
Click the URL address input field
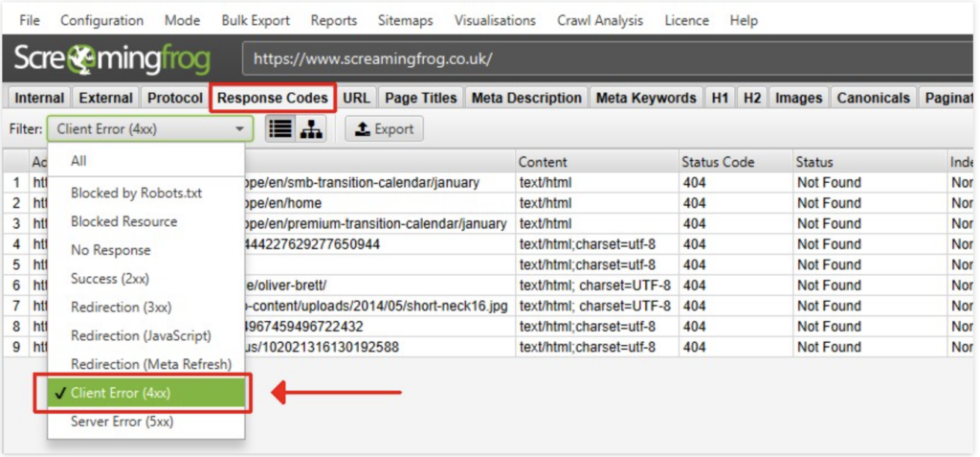pos(603,58)
